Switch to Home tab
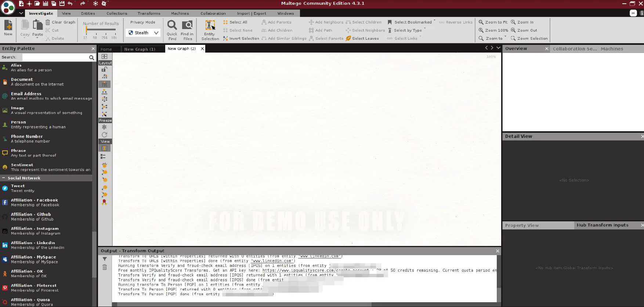Screen dimensions: 644x307 point(106,49)
